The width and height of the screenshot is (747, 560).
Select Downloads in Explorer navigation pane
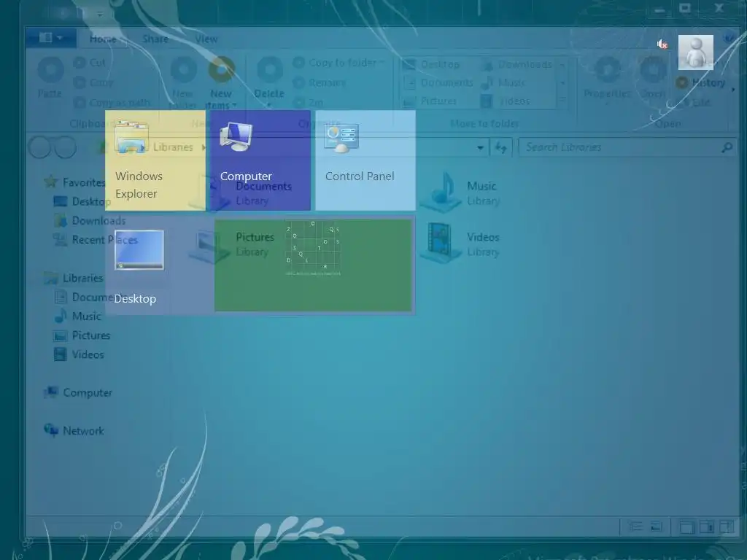point(90,220)
